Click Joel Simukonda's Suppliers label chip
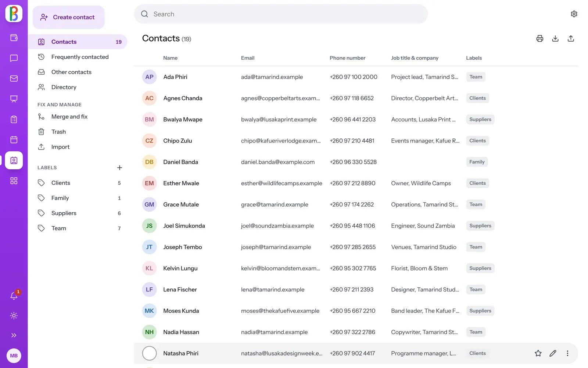 (x=480, y=226)
